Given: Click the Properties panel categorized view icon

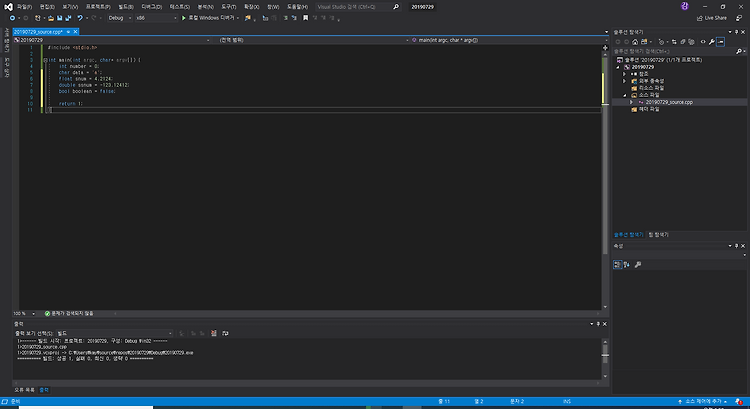Looking at the screenshot, I should coord(618,265).
